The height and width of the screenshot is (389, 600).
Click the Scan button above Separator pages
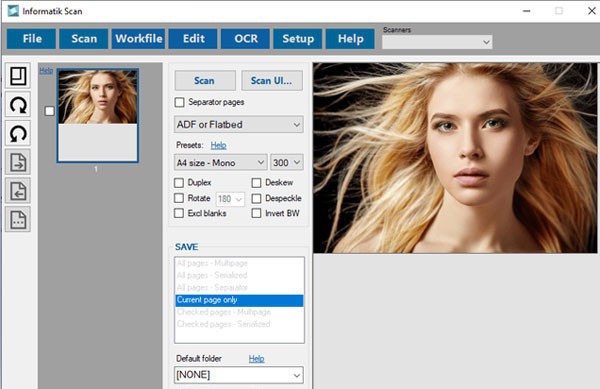(205, 80)
